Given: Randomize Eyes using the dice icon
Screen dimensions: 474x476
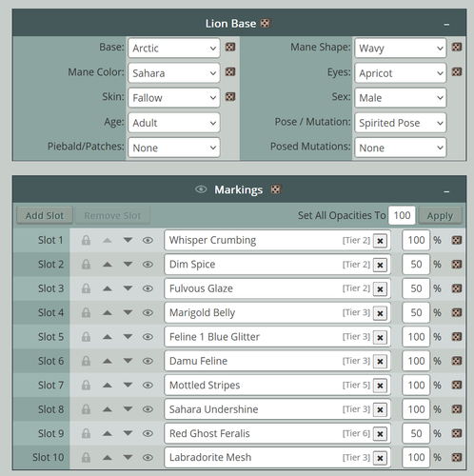Looking at the screenshot, I should pos(457,72).
